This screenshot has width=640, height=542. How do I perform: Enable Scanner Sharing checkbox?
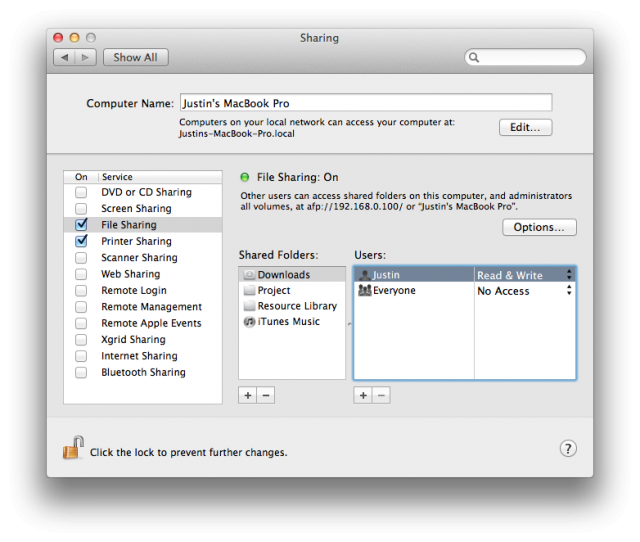point(81,258)
